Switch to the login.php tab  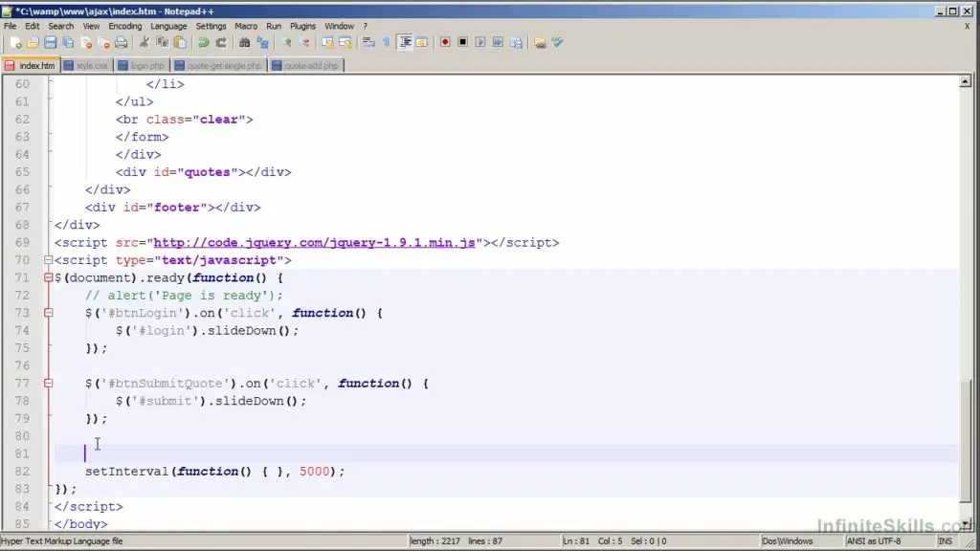click(x=142, y=66)
